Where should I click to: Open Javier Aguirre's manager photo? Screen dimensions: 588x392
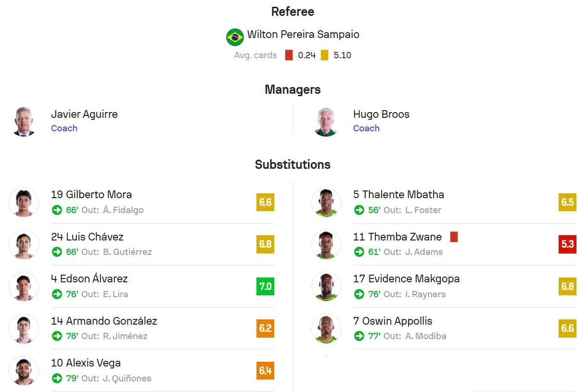[24, 122]
